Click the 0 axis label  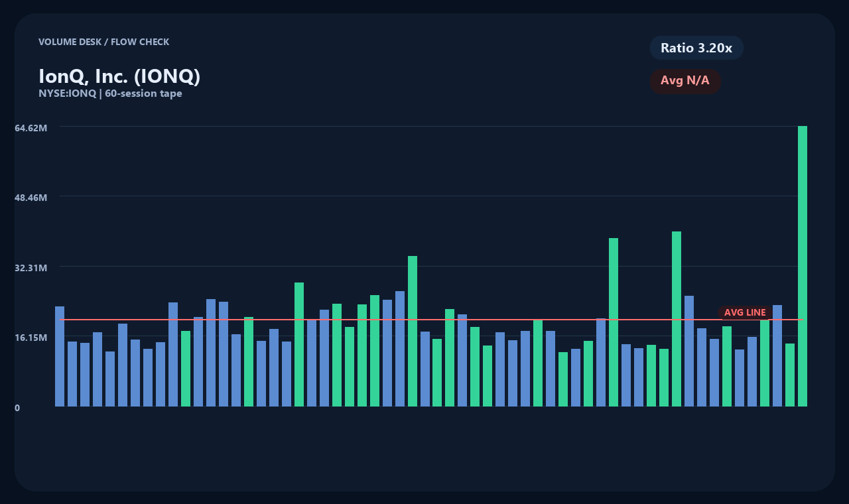click(17, 408)
